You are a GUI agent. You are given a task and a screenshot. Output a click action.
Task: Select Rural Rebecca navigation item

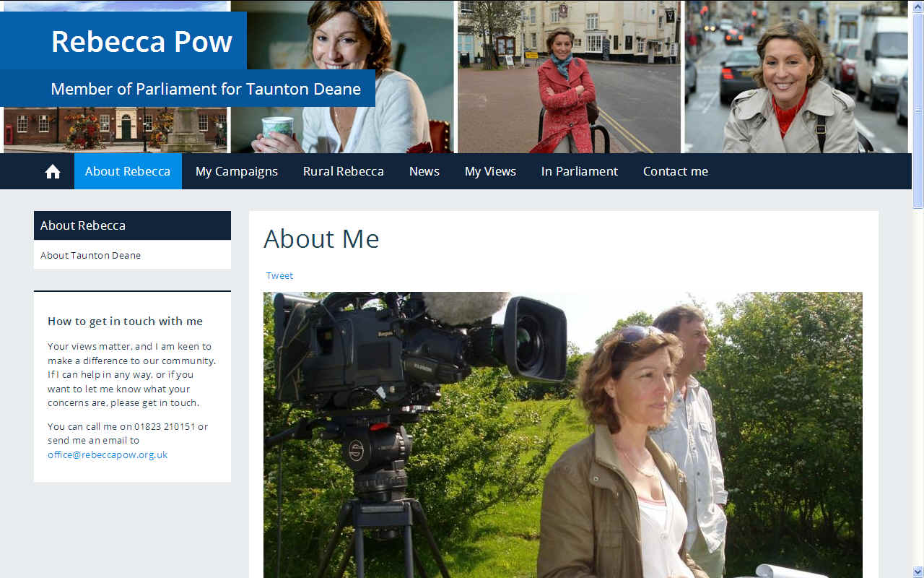[344, 171]
